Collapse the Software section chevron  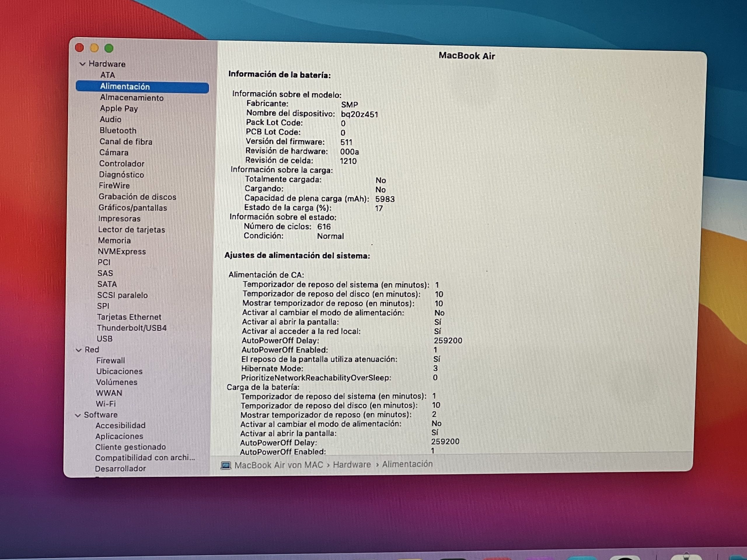(x=78, y=415)
